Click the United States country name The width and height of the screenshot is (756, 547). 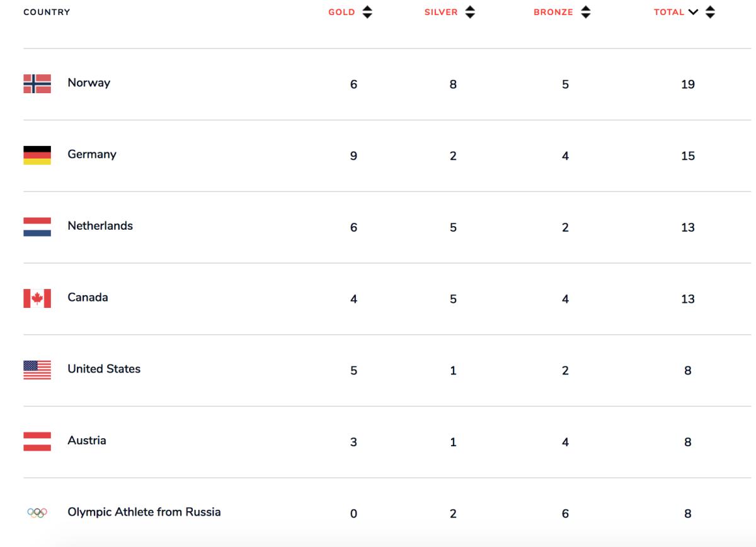[104, 369]
